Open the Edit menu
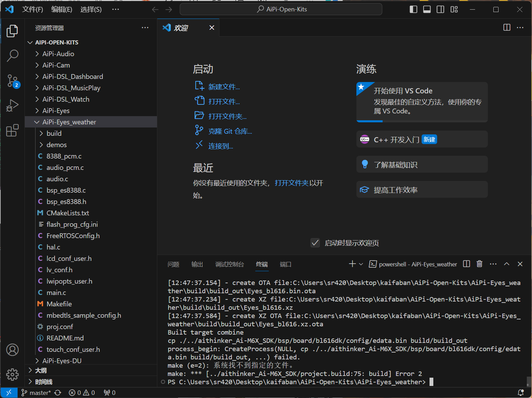532x398 pixels. (62, 9)
